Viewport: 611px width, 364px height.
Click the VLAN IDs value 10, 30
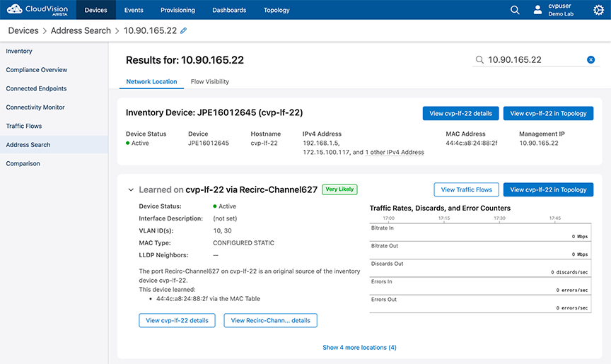coord(222,230)
